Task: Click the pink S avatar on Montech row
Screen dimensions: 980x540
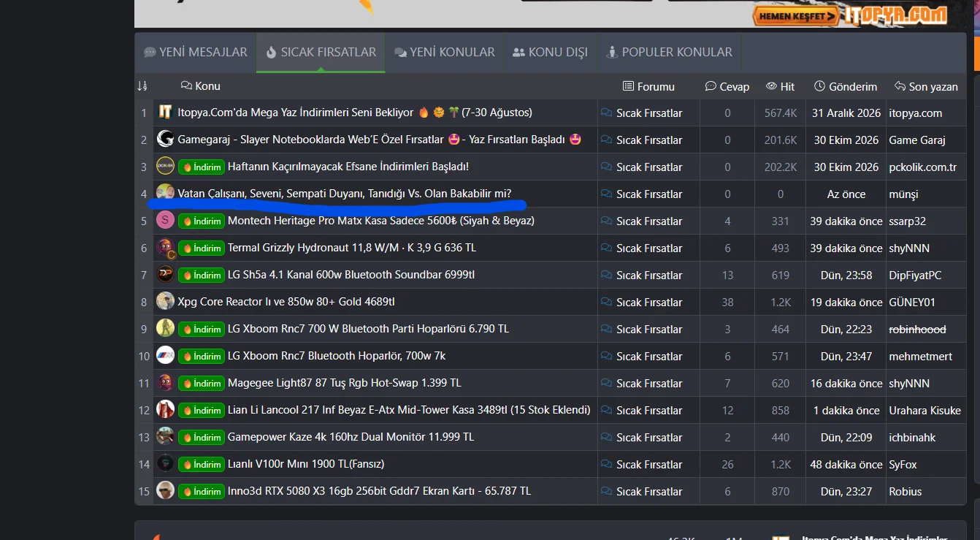Action: click(165, 221)
